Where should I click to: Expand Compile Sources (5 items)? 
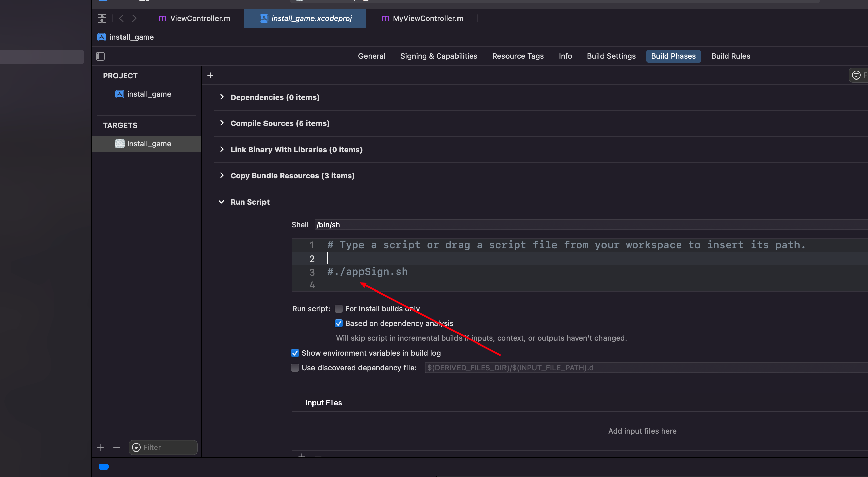(x=222, y=123)
